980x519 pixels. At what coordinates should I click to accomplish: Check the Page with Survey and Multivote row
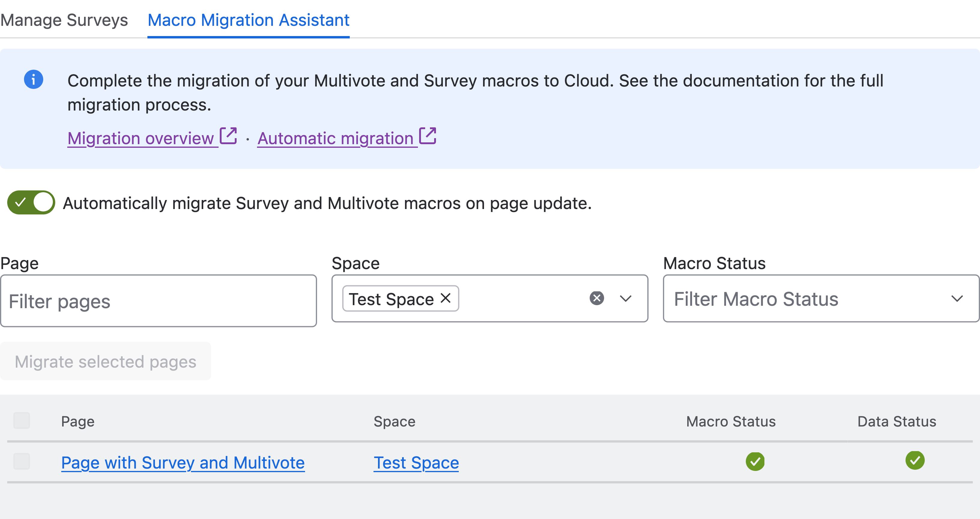22,461
